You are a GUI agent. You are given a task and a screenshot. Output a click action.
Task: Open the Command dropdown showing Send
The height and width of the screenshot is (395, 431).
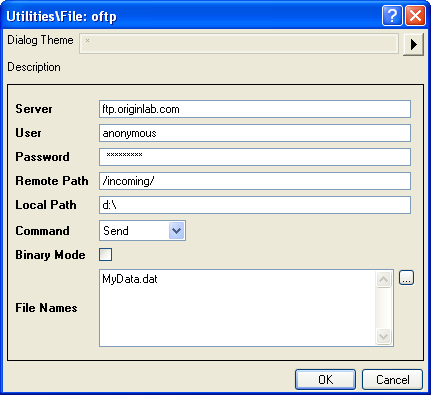(142, 230)
